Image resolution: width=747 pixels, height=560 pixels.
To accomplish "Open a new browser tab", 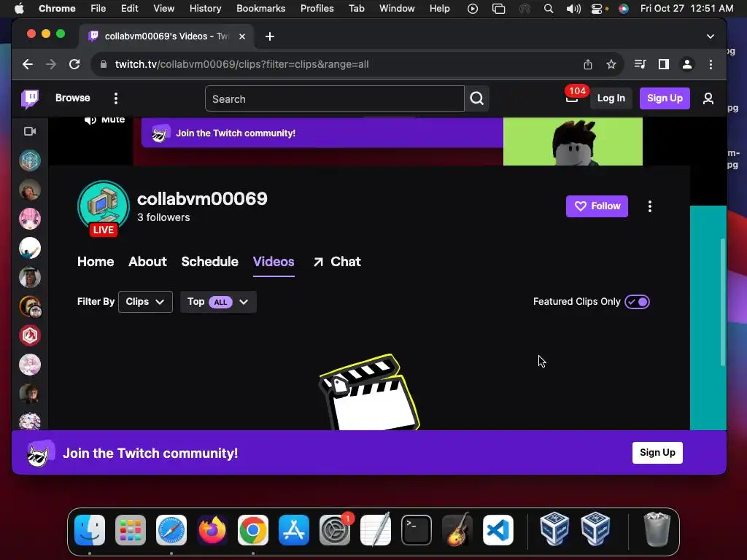I will click(270, 36).
